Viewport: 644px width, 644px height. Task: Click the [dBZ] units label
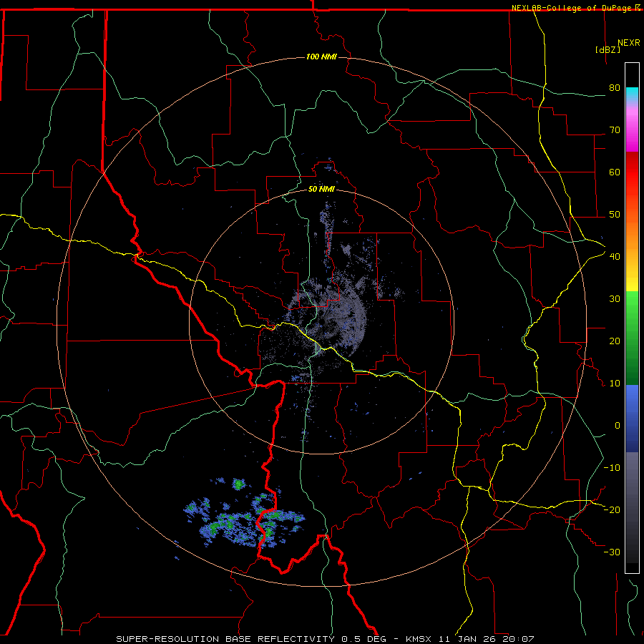click(608, 49)
